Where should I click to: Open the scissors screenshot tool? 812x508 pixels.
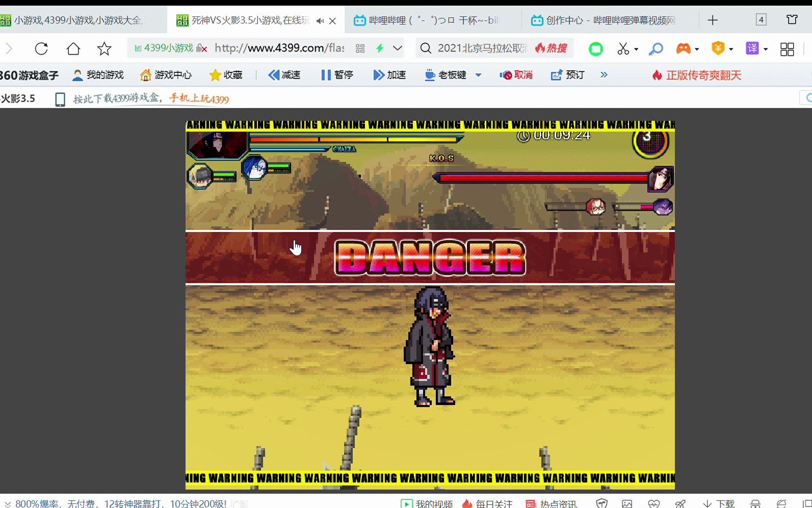pos(623,49)
